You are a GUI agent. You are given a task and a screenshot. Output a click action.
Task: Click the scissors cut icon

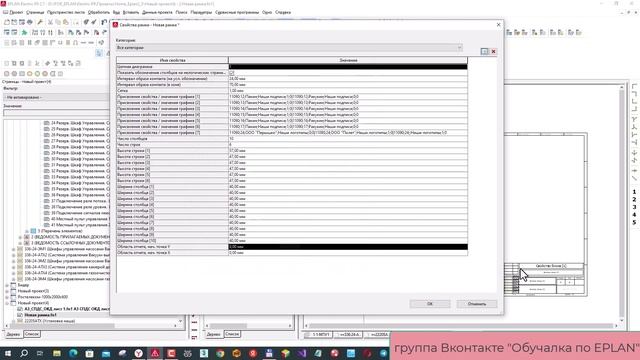(x=51, y=22)
